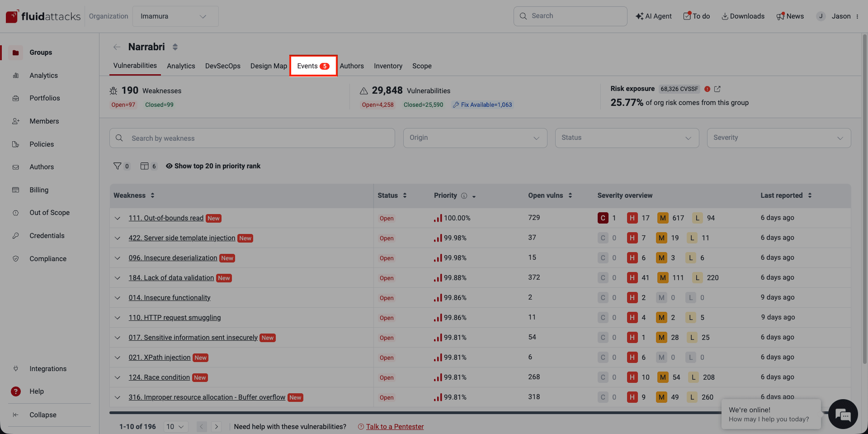This screenshot has height=434, width=868.
Task: Open the live chat bubble
Action: pos(843,414)
